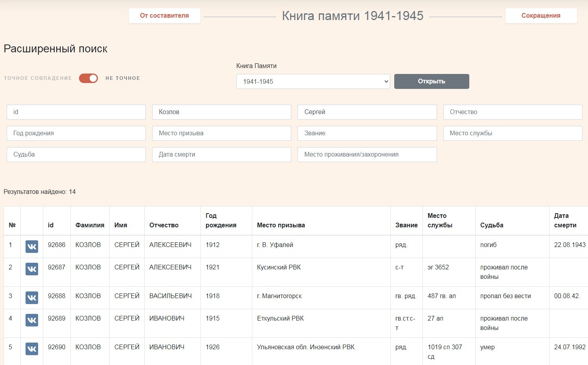Share record 92690 via VK icon

(x=32, y=349)
